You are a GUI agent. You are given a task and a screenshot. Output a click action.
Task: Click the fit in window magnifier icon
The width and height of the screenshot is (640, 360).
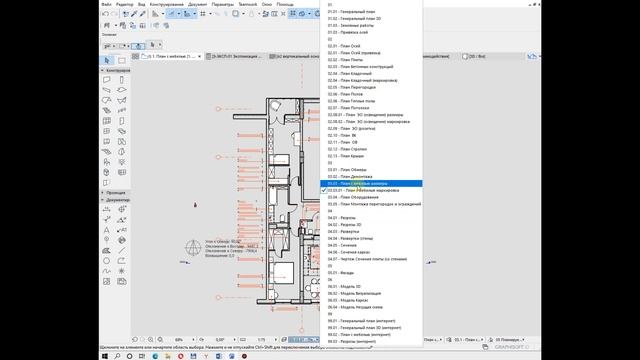[160, 340]
